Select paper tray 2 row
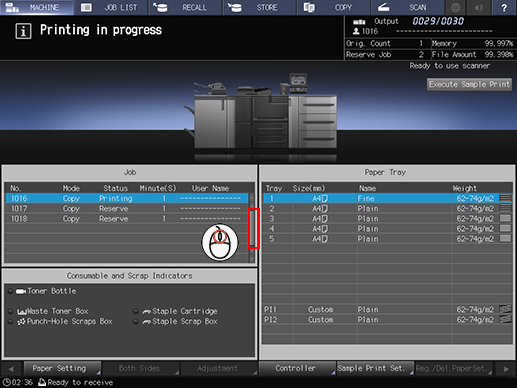 click(x=388, y=209)
